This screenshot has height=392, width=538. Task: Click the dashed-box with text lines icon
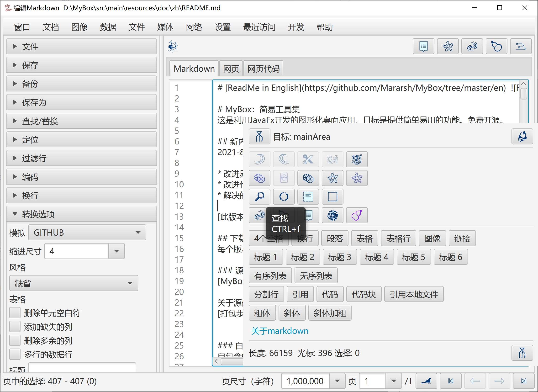tap(308, 196)
